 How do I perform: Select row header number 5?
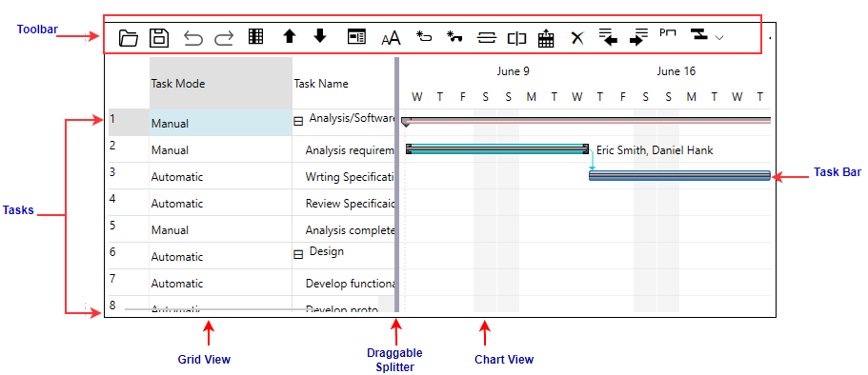point(129,229)
